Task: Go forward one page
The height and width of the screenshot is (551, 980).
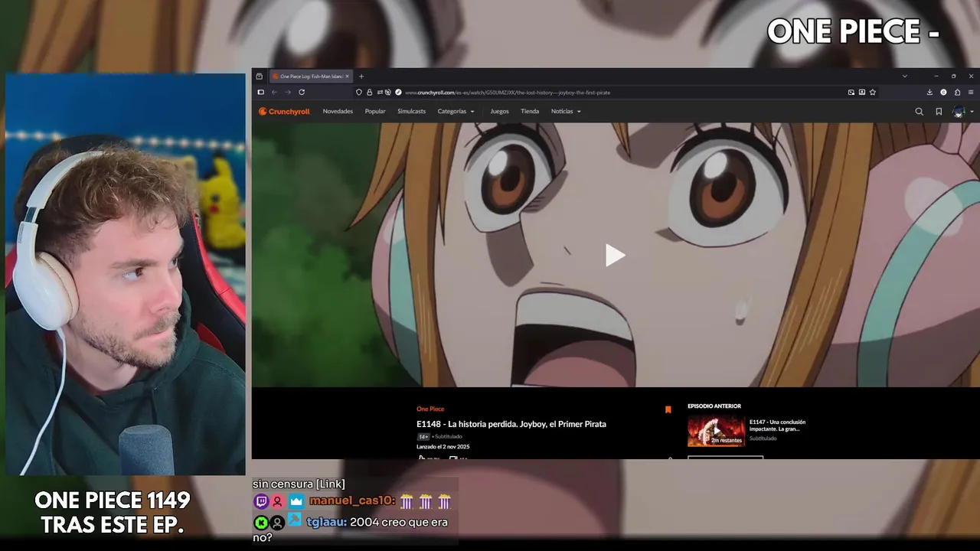Action: coord(288,93)
